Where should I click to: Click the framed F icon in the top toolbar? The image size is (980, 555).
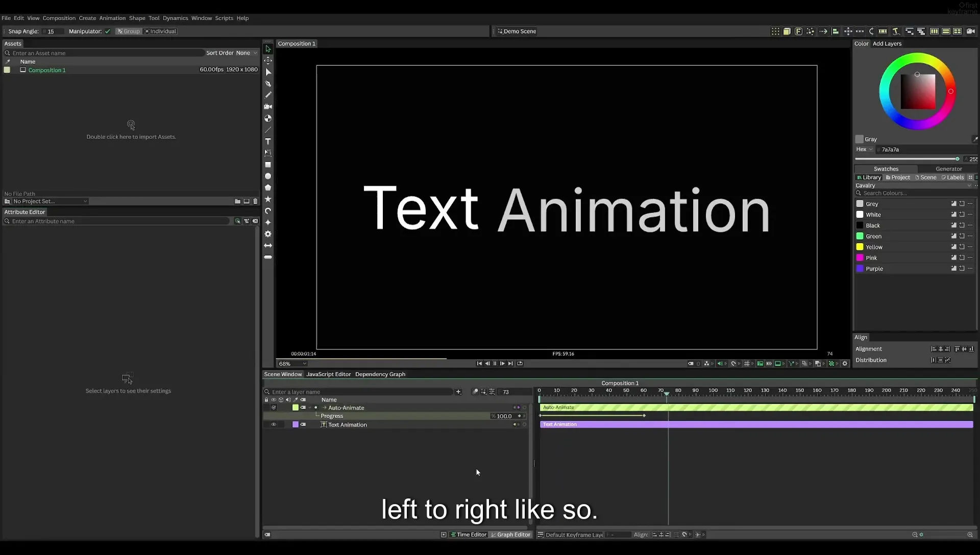pyautogui.click(x=799, y=31)
